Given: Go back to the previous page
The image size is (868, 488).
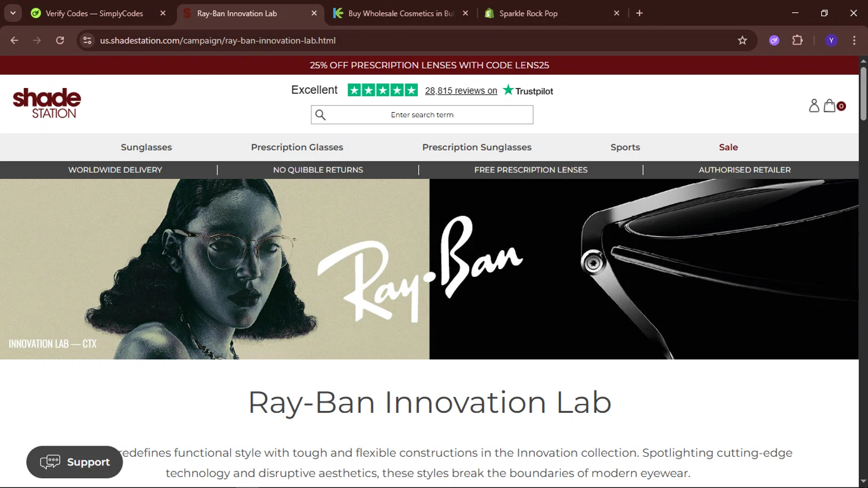Looking at the screenshot, I should click(x=14, y=41).
